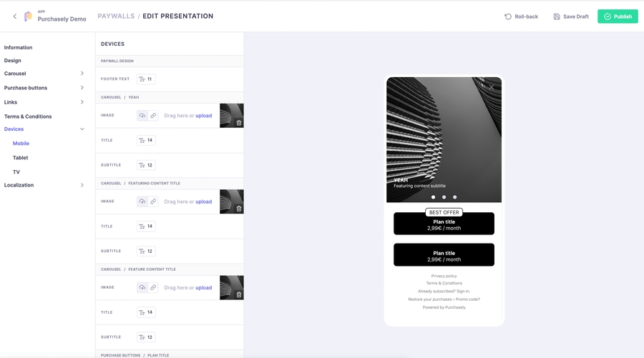Click the link icon for Featuring Content Title image
Image resolution: width=644 pixels, height=358 pixels.
click(153, 202)
